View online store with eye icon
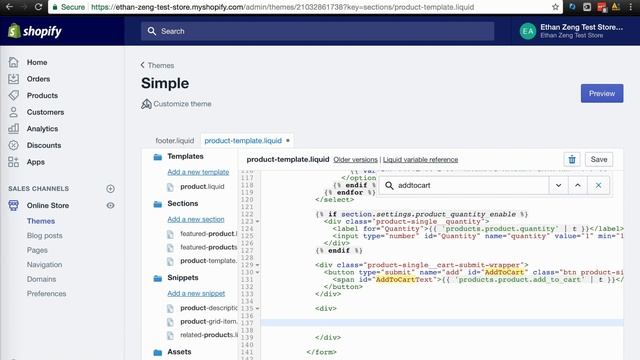640x360 pixels. pyautogui.click(x=110, y=205)
